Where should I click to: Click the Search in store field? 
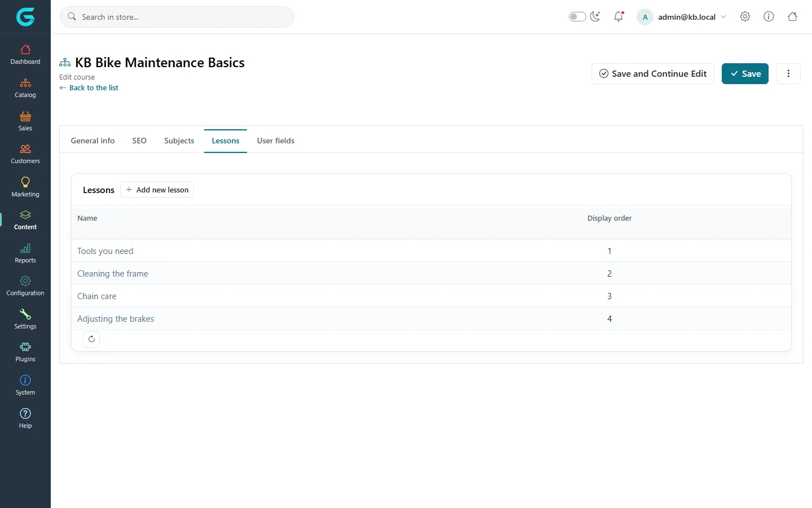(x=177, y=17)
